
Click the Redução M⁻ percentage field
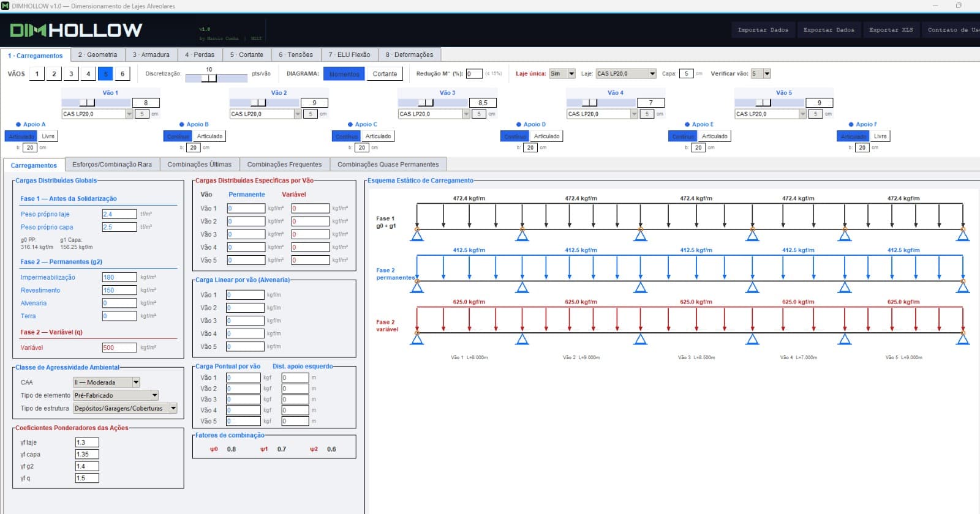474,73
